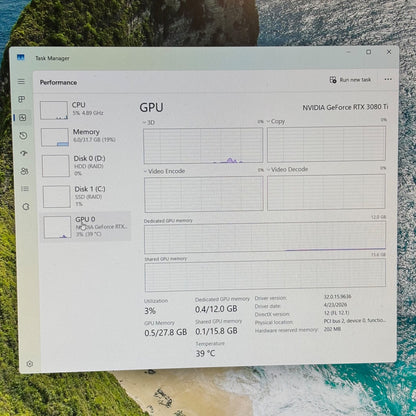Click Run new task button
The width and height of the screenshot is (416, 416).
[x=350, y=80]
